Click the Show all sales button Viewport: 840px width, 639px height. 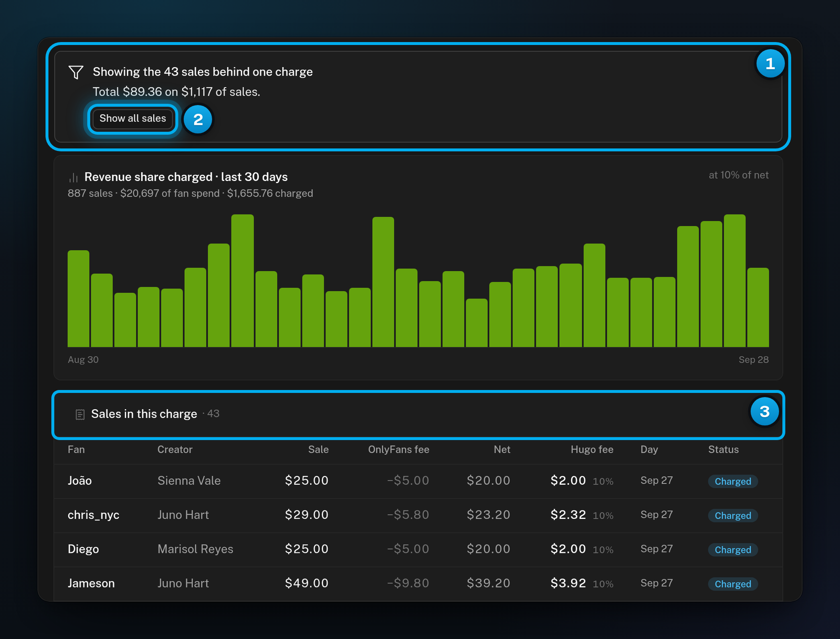[x=133, y=119]
